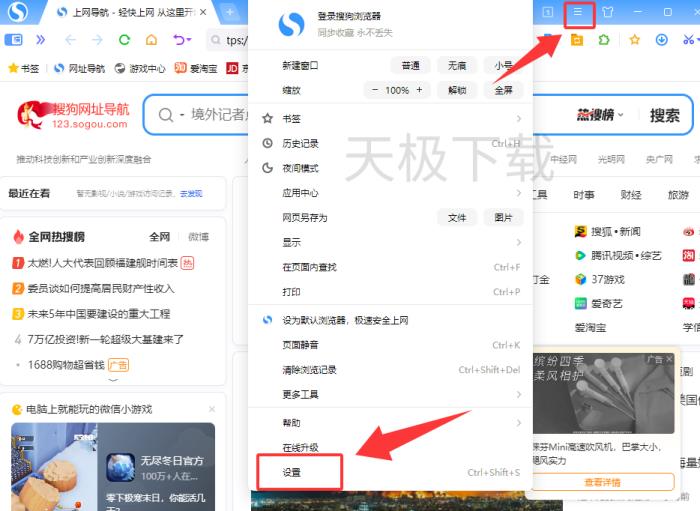Toggle 夜间模式 night mode in menu

[x=300, y=168]
